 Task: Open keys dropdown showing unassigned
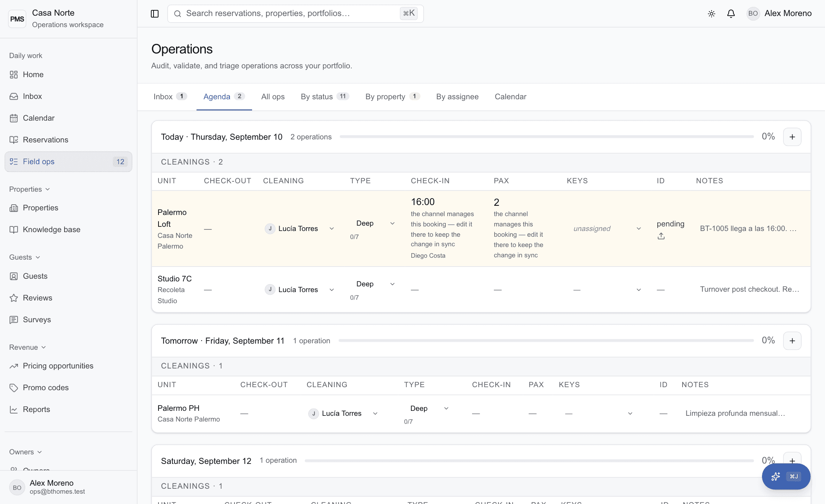[x=607, y=229]
